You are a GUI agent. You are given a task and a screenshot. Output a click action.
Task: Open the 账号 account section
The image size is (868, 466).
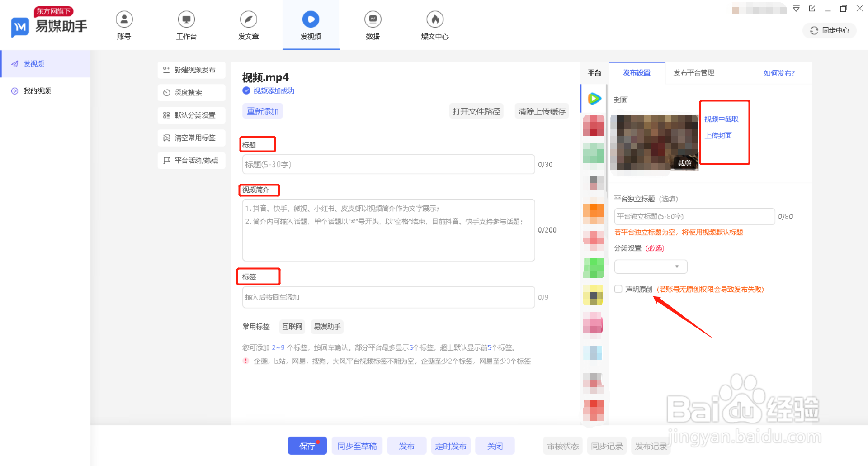[124, 25]
